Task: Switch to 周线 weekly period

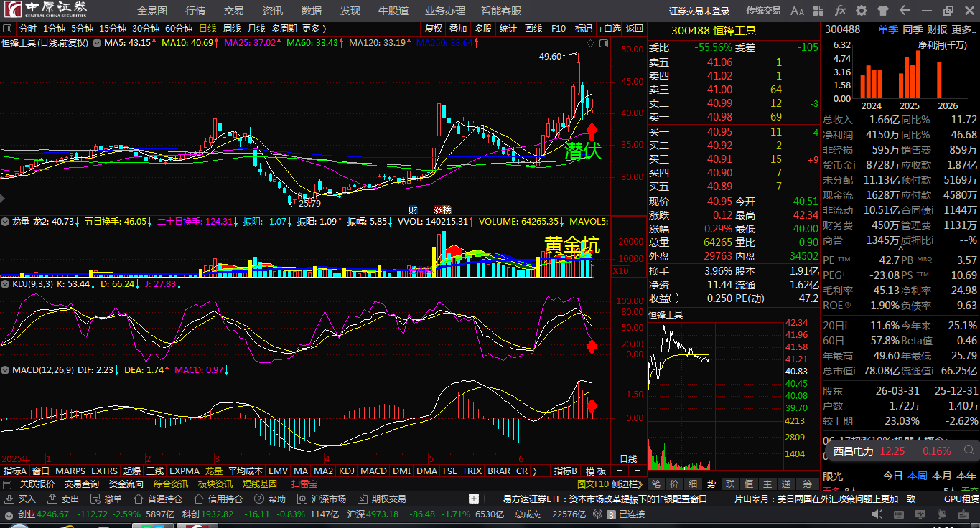Action: click(232, 29)
